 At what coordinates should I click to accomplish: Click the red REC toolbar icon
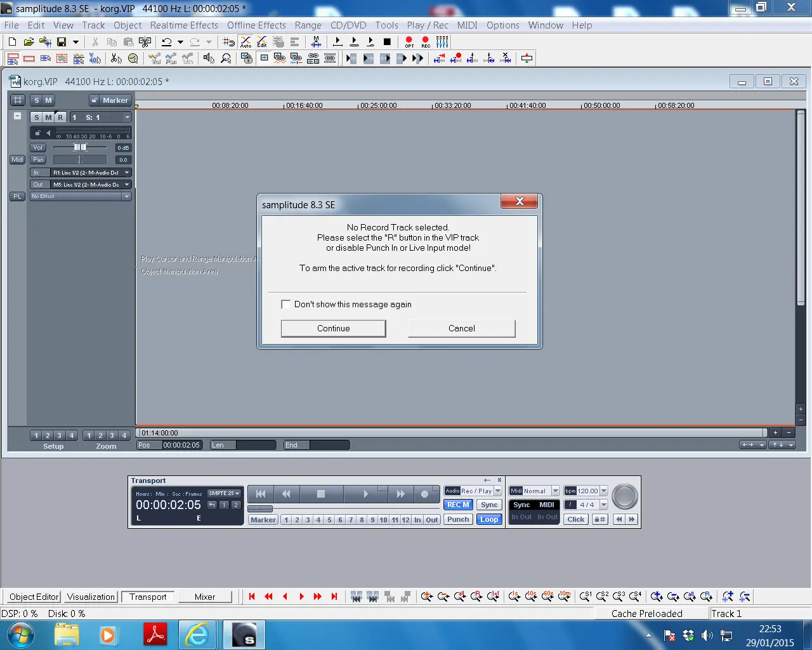click(x=426, y=42)
